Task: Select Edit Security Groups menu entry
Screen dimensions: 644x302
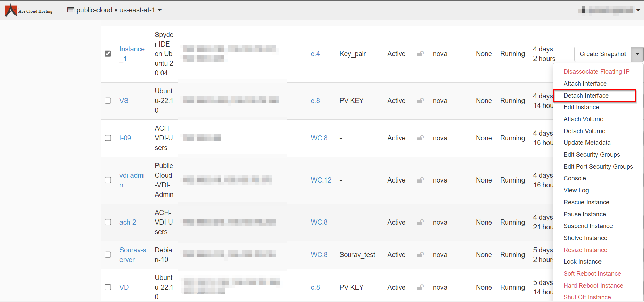Action: tap(591, 155)
